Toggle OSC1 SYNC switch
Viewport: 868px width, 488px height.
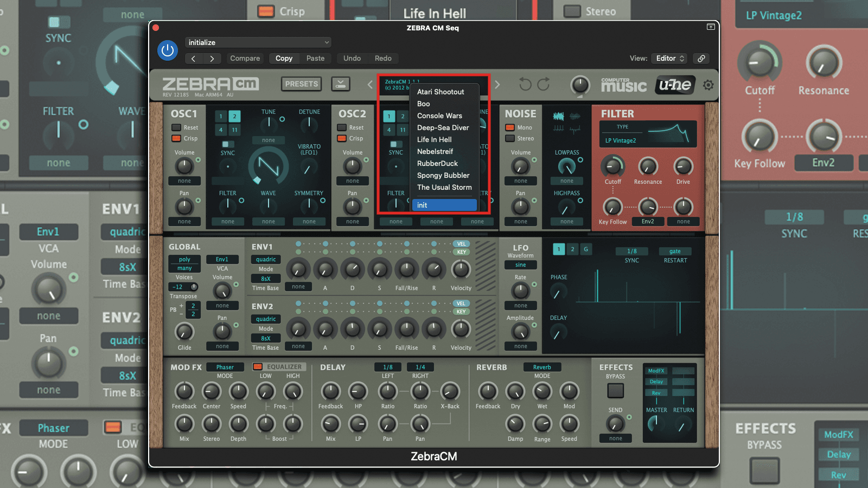(227, 144)
